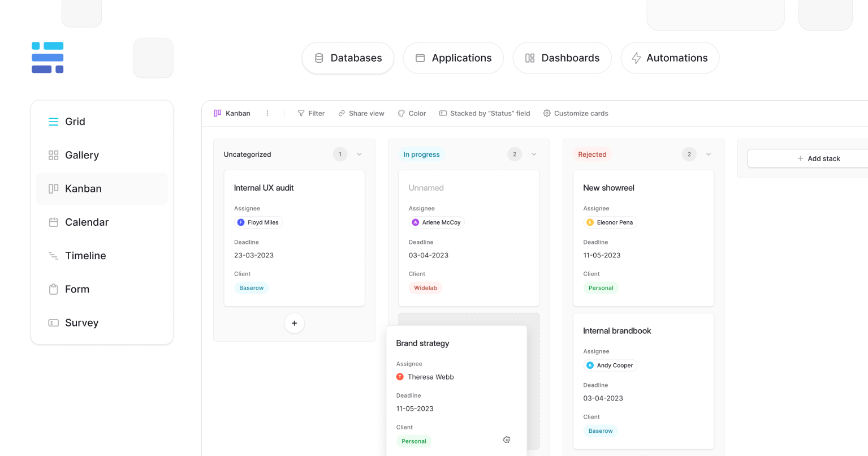Open Form view in sidebar
This screenshot has width=868, height=456.
(x=102, y=289)
